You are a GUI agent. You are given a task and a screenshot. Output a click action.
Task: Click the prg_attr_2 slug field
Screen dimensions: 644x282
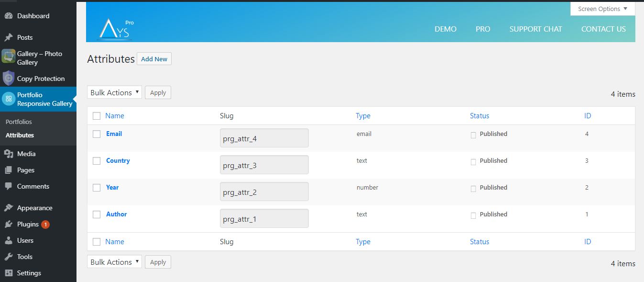pyautogui.click(x=264, y=192)
